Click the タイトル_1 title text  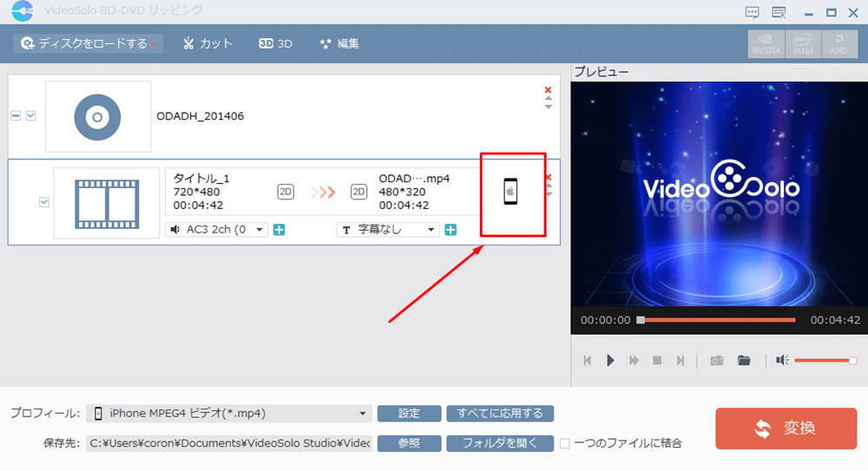click(201, 178)
